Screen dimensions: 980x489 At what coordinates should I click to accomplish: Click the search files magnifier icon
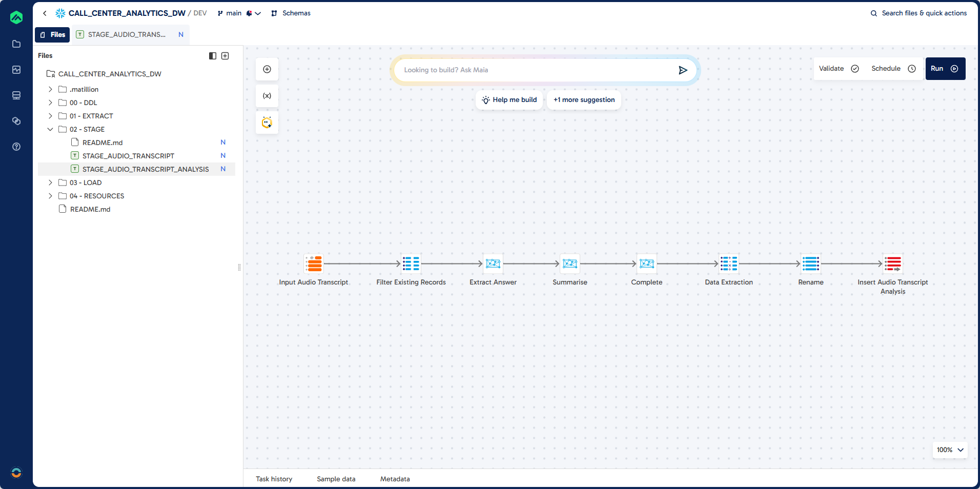[x=873, y=13]
